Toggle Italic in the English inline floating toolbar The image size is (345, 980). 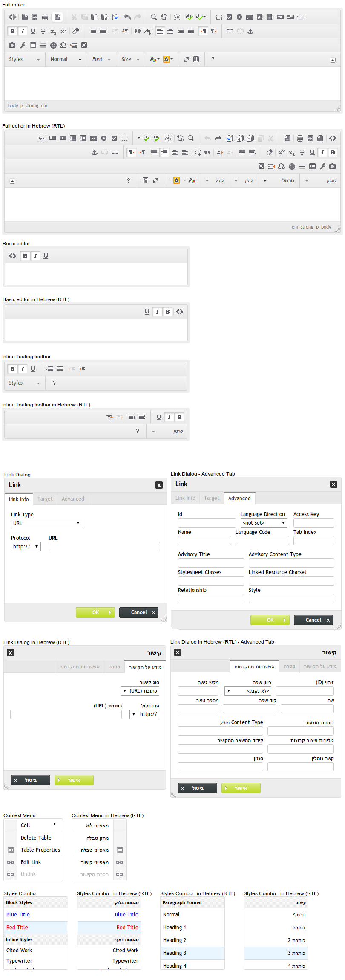(x=23, y=369)
